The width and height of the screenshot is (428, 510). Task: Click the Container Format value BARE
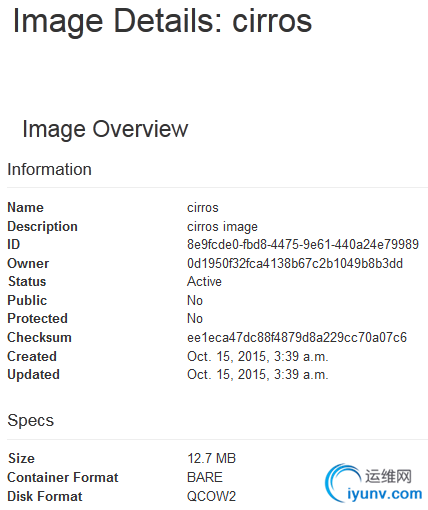[x=205, y=478]
